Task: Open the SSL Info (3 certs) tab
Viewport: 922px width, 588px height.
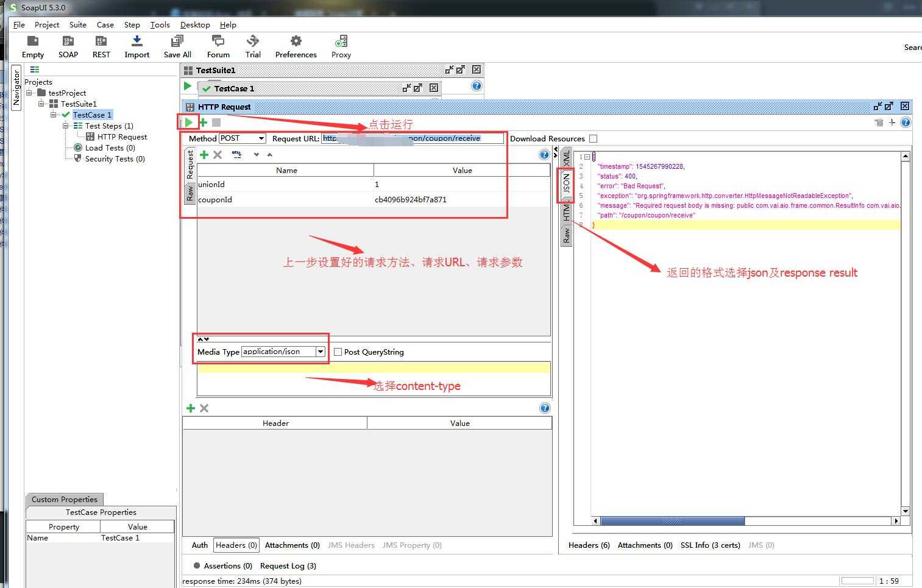Action: (x=711, y=545)
